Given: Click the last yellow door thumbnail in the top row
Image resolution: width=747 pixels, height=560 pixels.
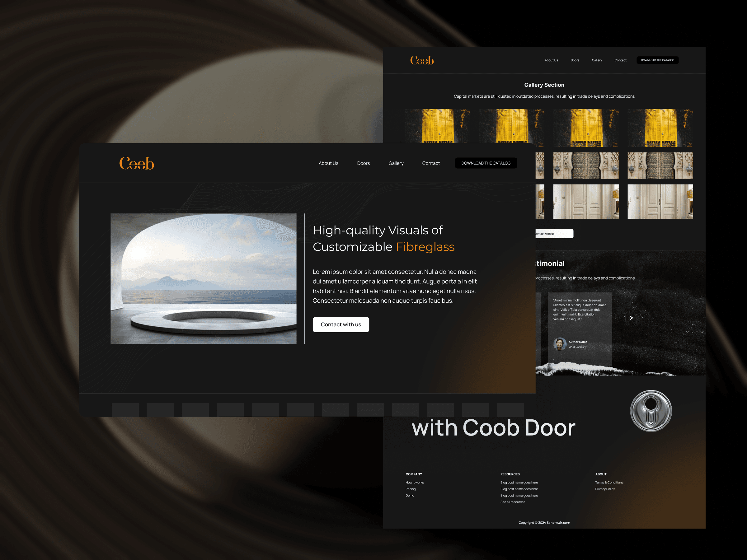Looking at the screenshot, I should (660, 128).
